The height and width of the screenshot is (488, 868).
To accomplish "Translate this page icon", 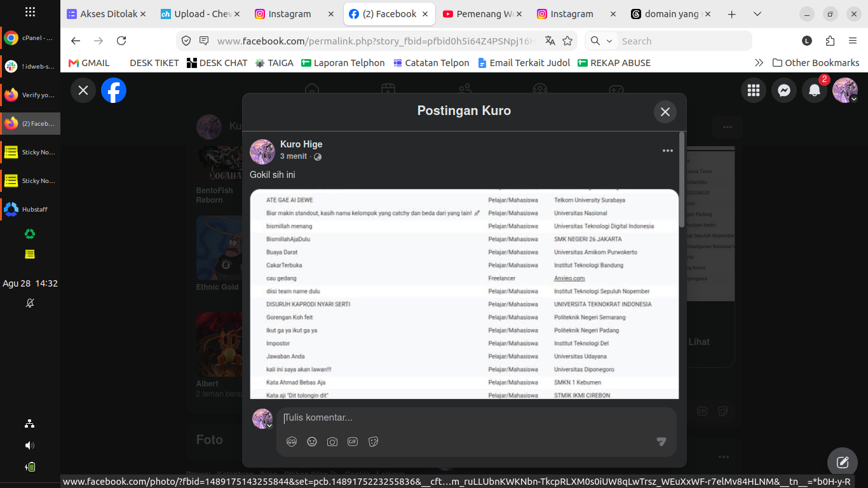I will (550, 41).
